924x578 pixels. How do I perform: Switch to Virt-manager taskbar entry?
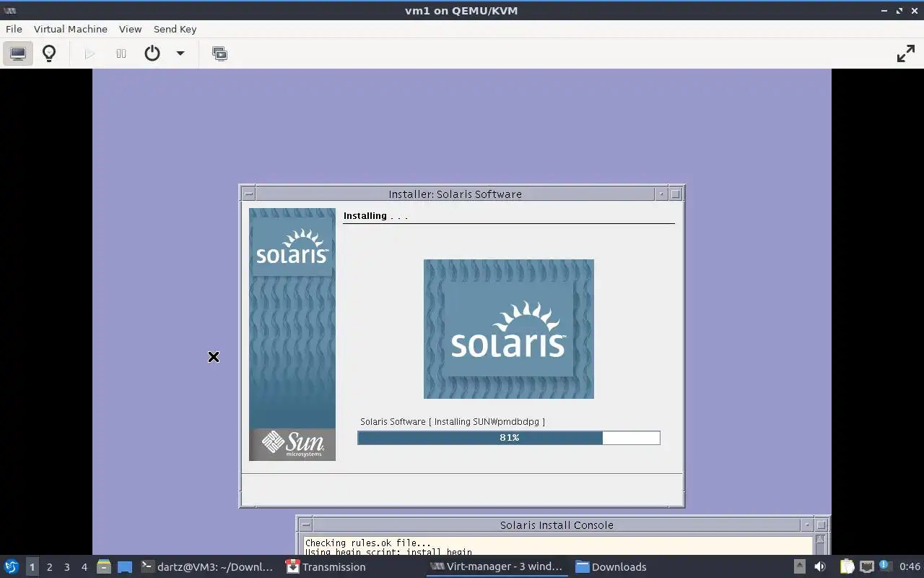[496, 566]
